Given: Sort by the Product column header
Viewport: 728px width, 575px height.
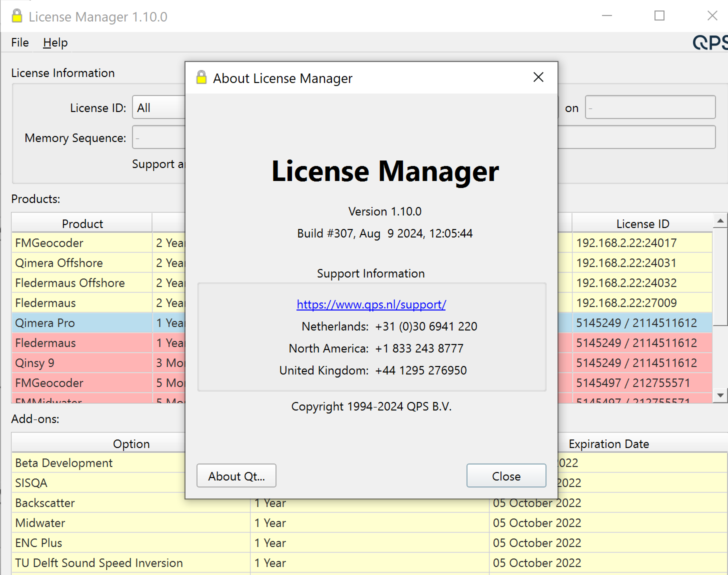Looking at the screenshot, I should 82,223.
